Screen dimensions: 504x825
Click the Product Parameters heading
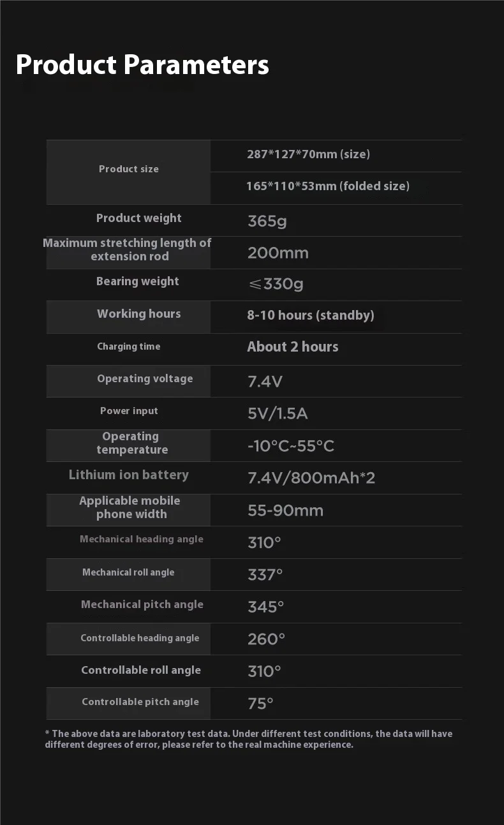[x=142, y=65]
